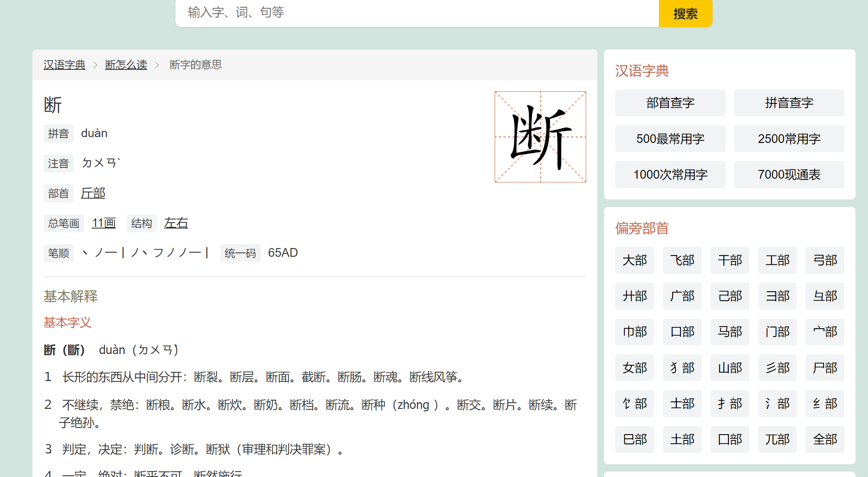Image resolution: width=868 pixels, height=477 pixels.
Task: Open 拼音查字 pinyin lookup
Action: (x=789, y=103)
